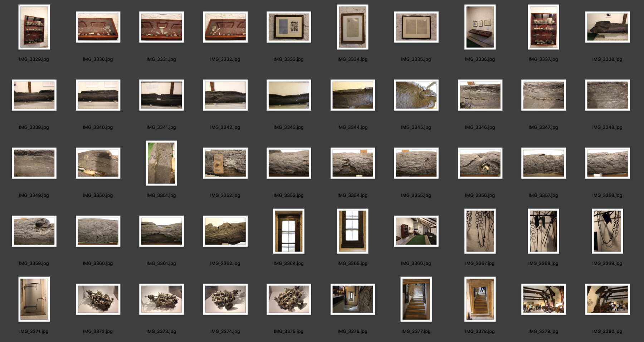The height and width of the screenshot is (342, 644).
Task: Select the IMG_3329.jpg thumbnail
Action: click(x=34, y=27)
